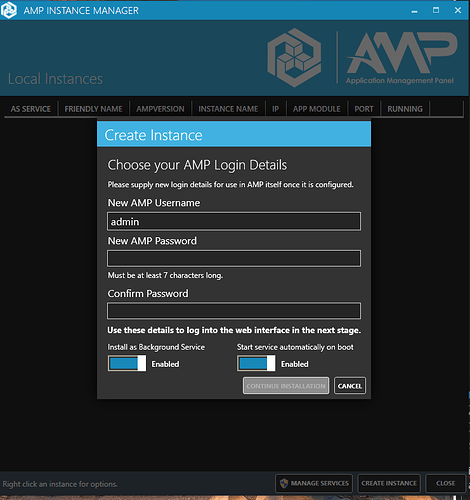The height and width of the screenshot is (500, 470).
Task: Click the Close button at bottom right
Action: 445,483
